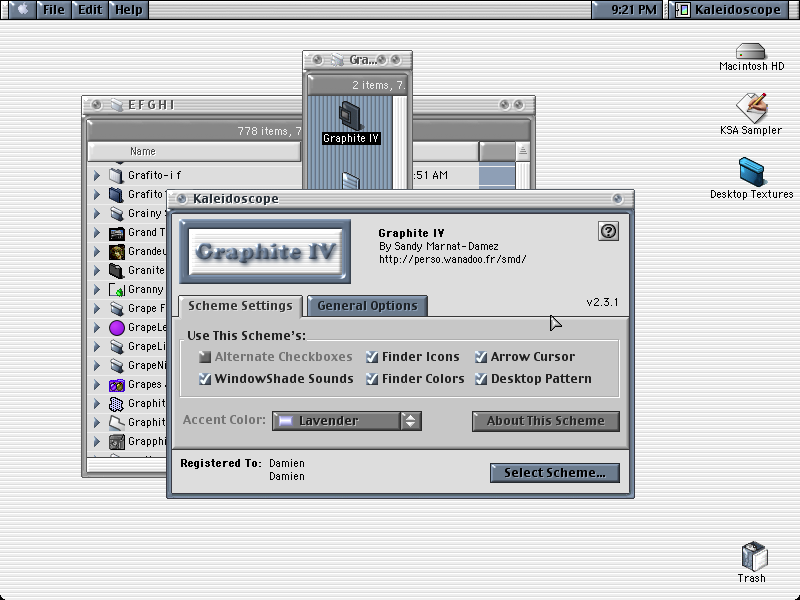Viewport: 800px width, 600px height.
Task: Click the Granny file icon in EFGHI
Action: pyautogui.click(x=116, y=290)
